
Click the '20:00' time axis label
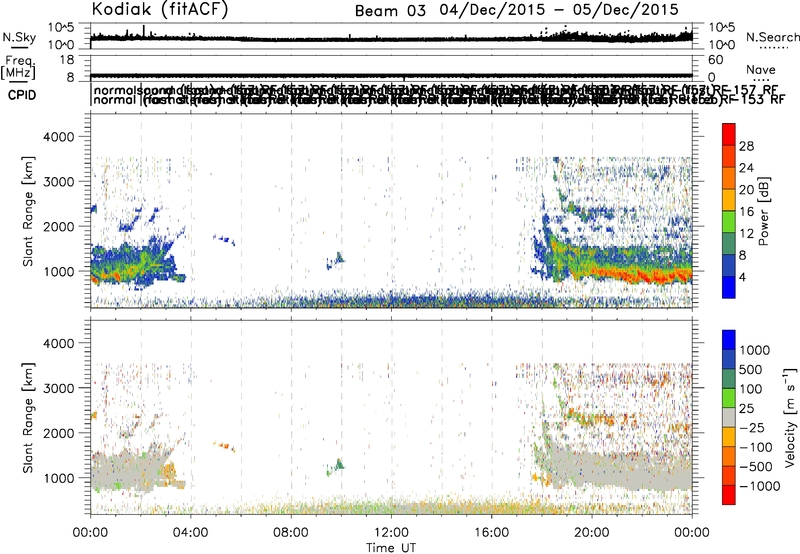point(592,532)
